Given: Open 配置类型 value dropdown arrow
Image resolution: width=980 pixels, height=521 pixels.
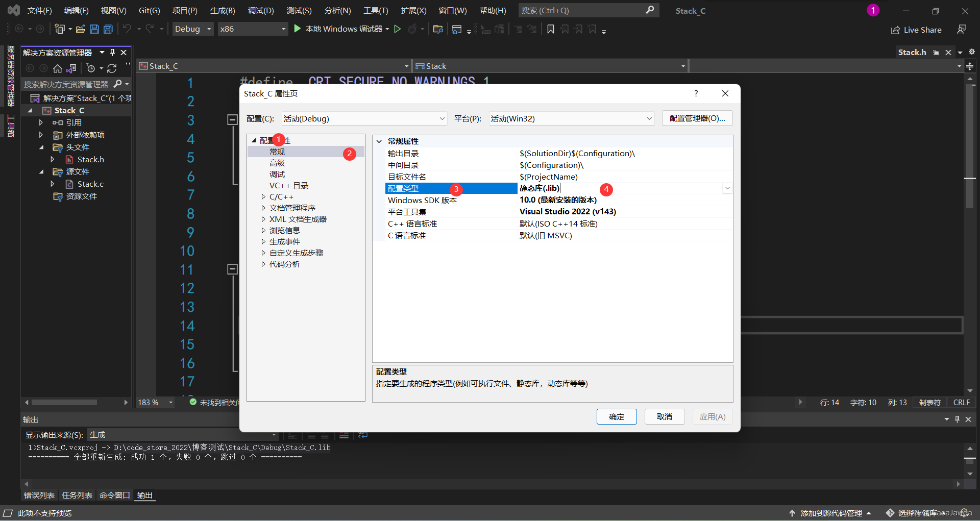Looking at the screenshot, I should tap(727, 188).
